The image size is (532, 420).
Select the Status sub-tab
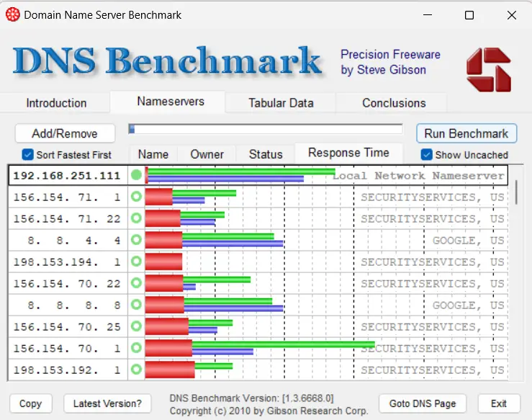(x=266, y=154)
